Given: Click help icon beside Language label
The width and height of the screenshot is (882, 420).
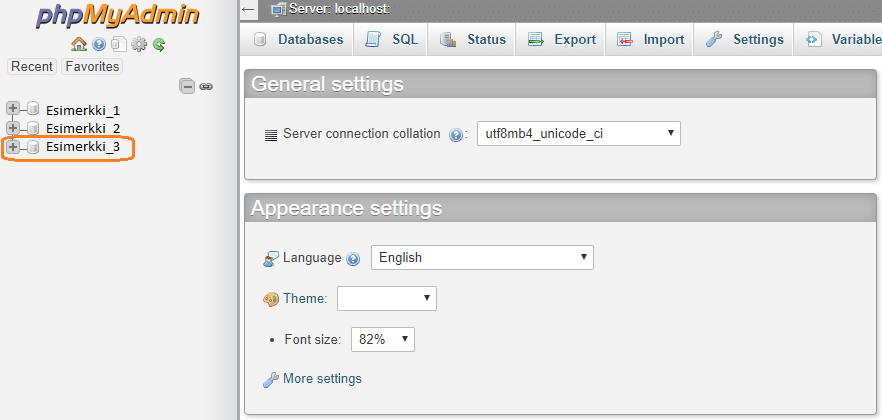Looking at the screenshot, I should click(353, 259).
